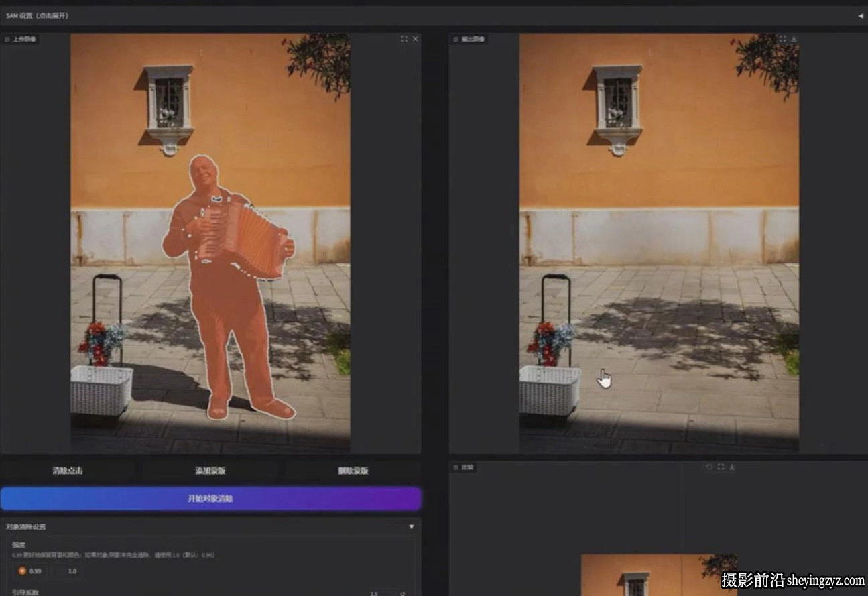Click the output image preview
Screen dimensions: 868x596
pyautogui.click(x=659, y=243)
